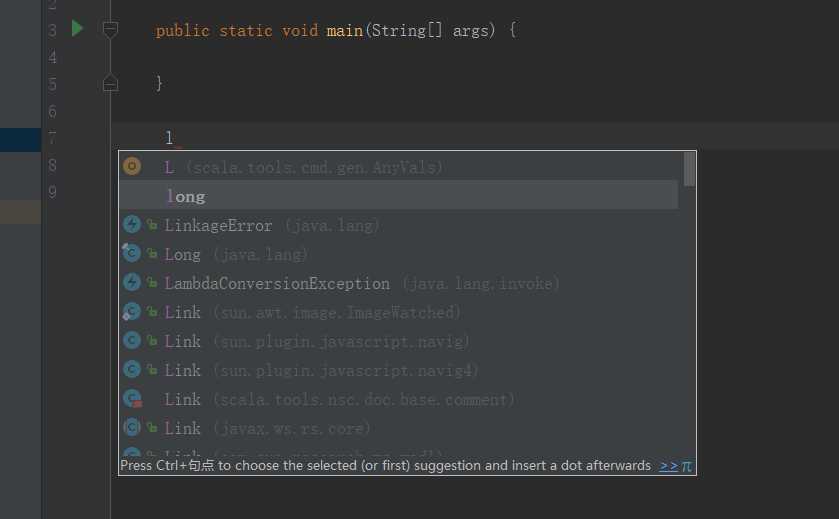Choose LinkageError from completion list

218,225
